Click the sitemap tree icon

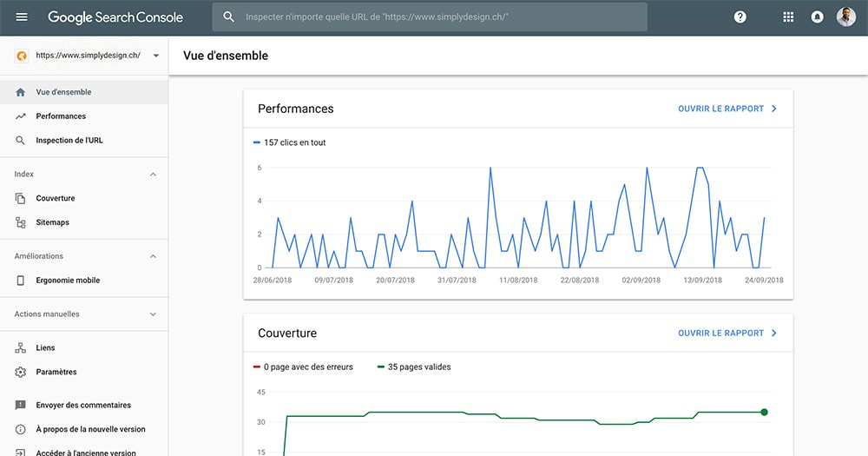(21, 222)
